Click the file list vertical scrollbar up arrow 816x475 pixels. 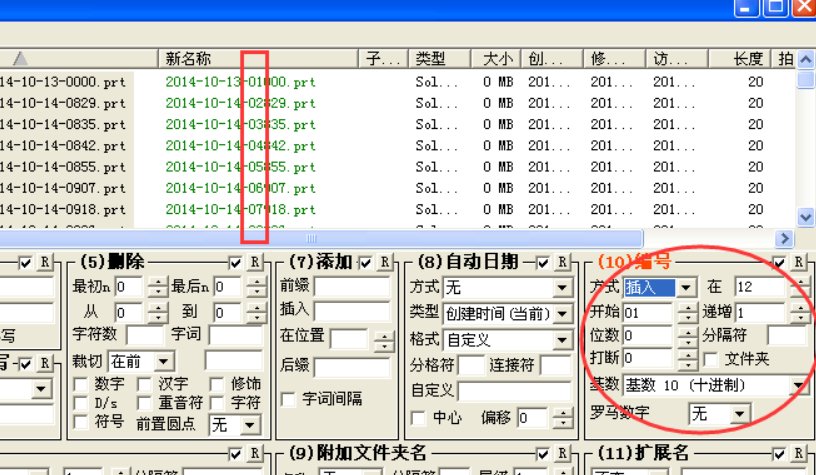coord(806,60)
